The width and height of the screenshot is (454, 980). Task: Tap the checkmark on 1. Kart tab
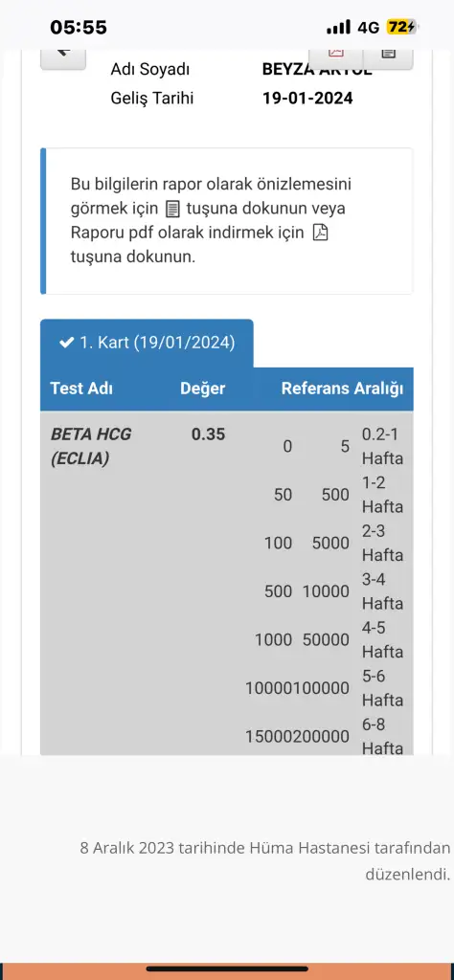[x=66, y=343]
